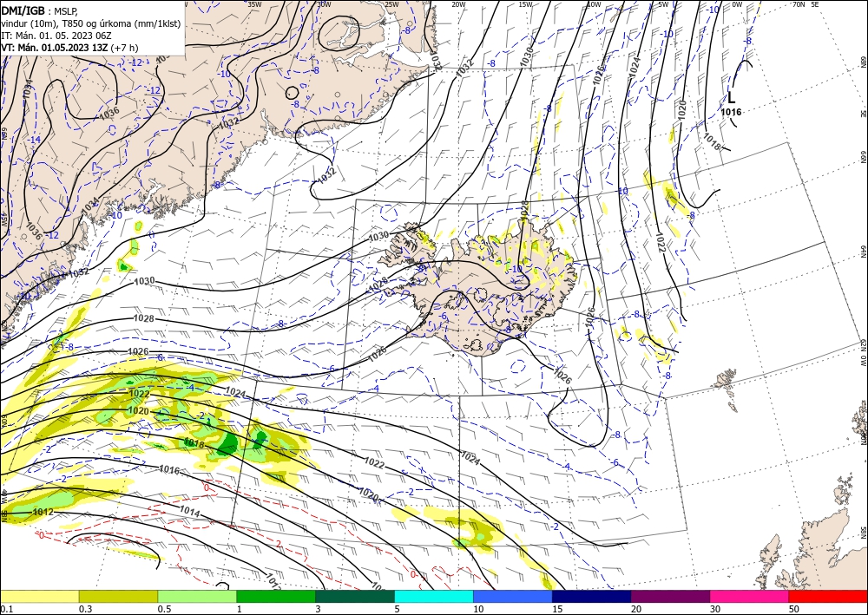Click the '30W' longitude label
868x615 pixels.
[324, 3]
